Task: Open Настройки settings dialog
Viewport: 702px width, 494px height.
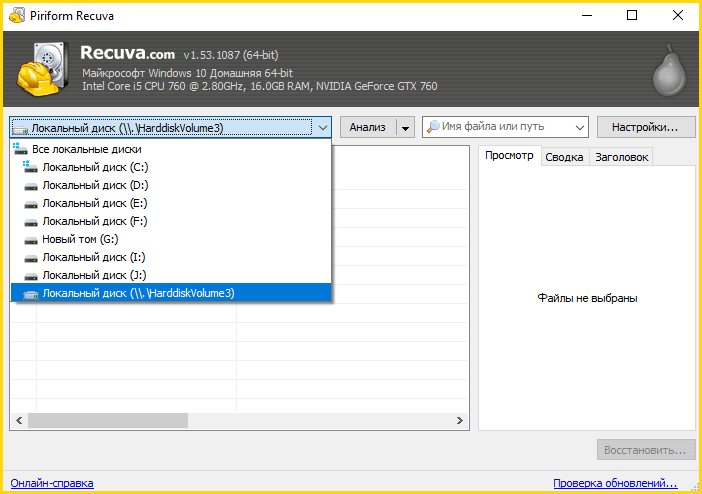Action: pos(646,127)
